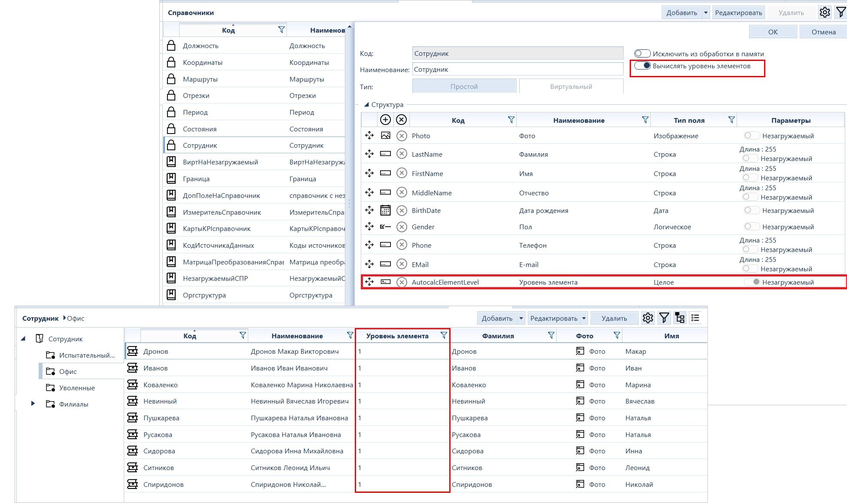Delete the Photo field row
The image size is (847, 504).
pos(402,136)
